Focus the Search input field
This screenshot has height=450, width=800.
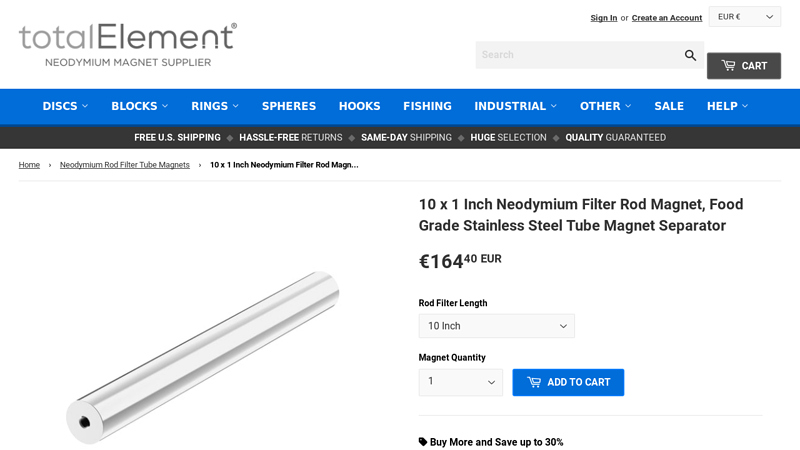579,55
